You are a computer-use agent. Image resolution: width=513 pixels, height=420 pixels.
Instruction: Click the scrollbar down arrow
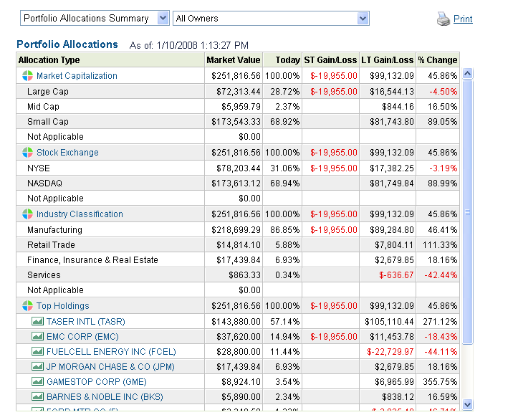468,405
